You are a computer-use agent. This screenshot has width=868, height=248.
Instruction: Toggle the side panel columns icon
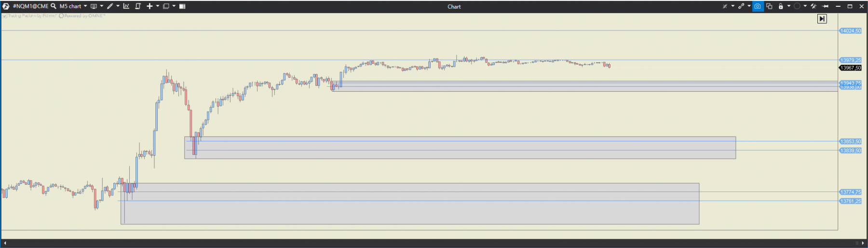(x=182, y=6)
